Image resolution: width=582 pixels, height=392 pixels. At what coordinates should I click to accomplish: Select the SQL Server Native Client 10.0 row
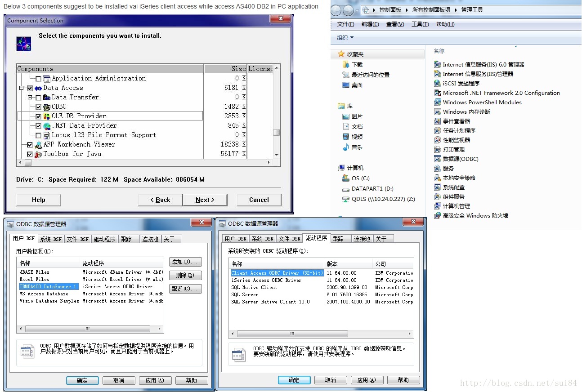[321, 302]
